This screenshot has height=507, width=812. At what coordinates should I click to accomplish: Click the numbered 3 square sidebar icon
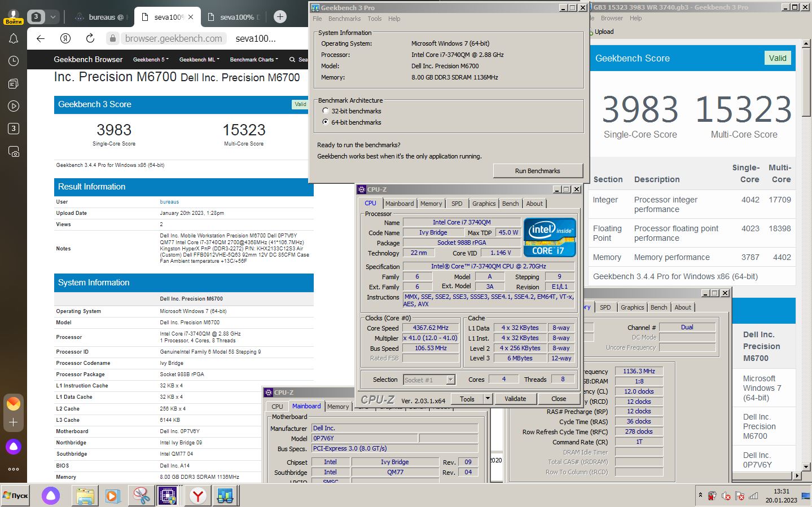point(14,129)
